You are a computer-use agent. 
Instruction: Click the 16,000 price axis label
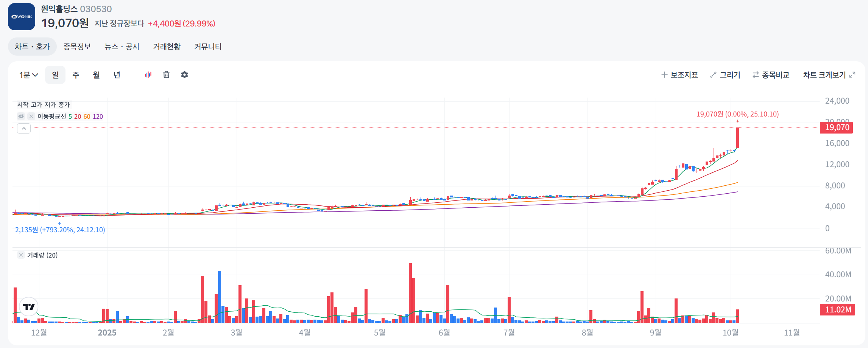[x=837, y=143]
